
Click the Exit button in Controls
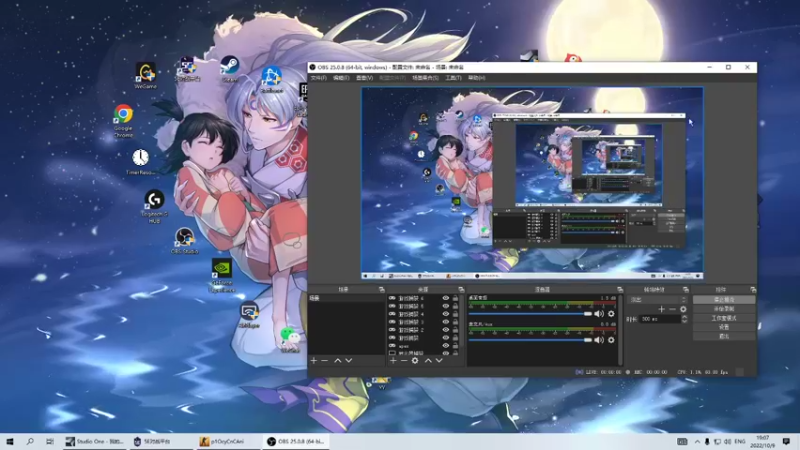(x=724, y=336)
